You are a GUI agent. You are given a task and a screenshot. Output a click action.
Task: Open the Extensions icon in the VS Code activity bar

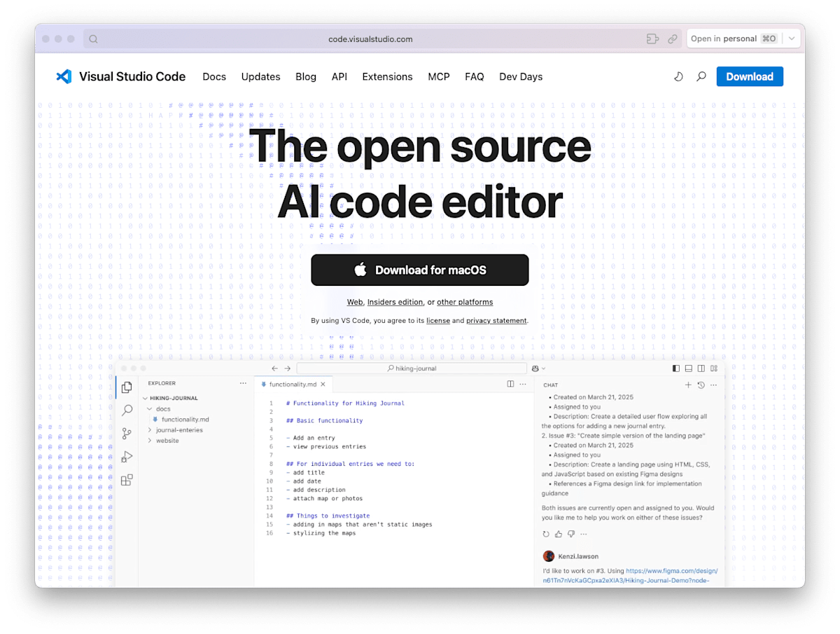[127, 480]
